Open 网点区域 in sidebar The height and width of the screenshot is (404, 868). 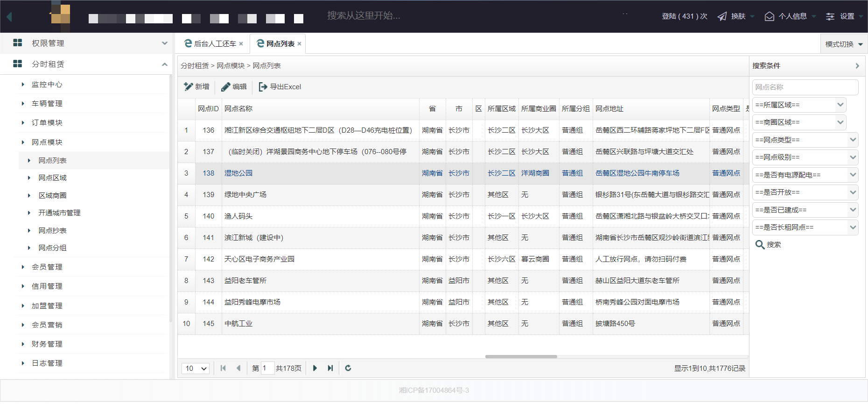[52, 178]
